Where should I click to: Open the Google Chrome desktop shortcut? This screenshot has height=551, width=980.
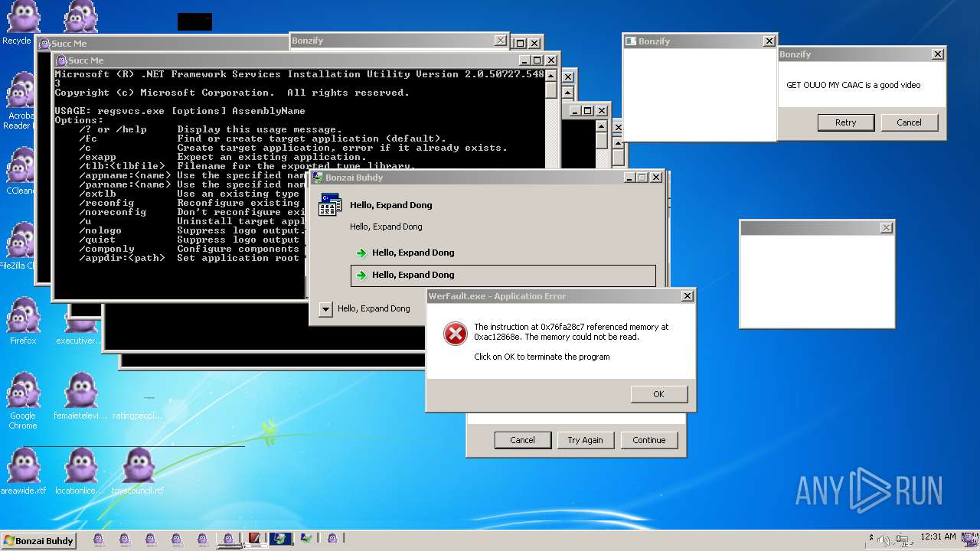23,401
